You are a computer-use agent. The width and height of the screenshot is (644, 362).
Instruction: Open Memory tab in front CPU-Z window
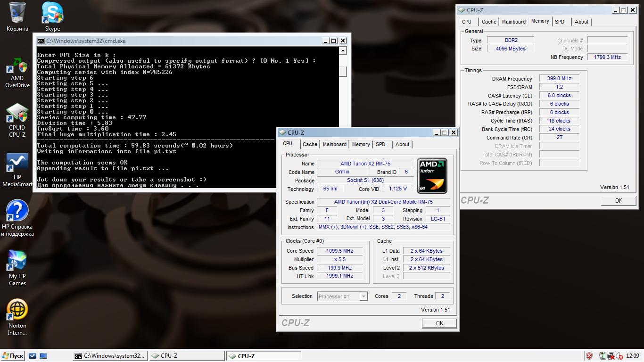click(x=361, y=144)
